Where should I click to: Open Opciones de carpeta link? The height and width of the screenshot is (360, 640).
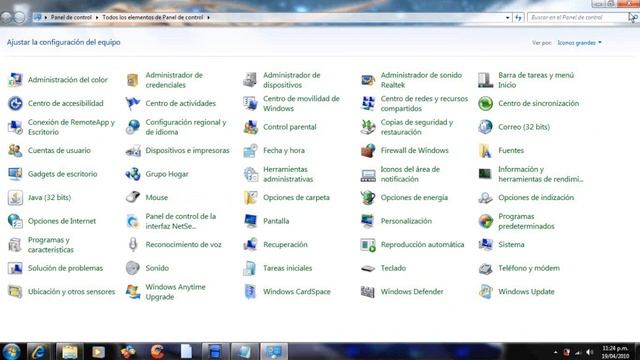tap(296, 198)
